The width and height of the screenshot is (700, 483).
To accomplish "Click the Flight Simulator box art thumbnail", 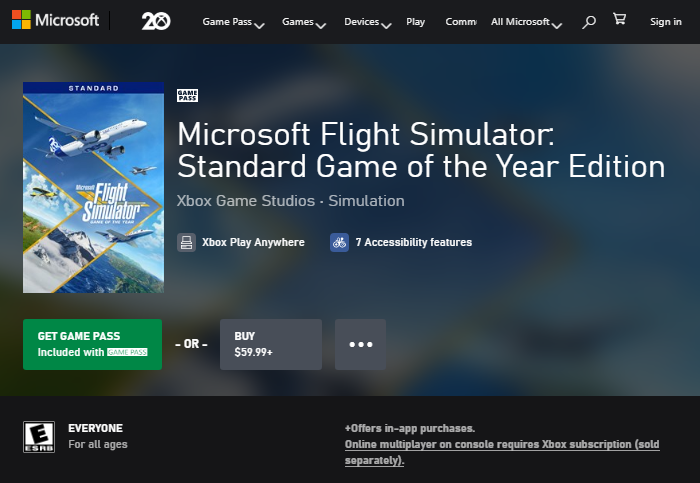I will coord(93,187).
